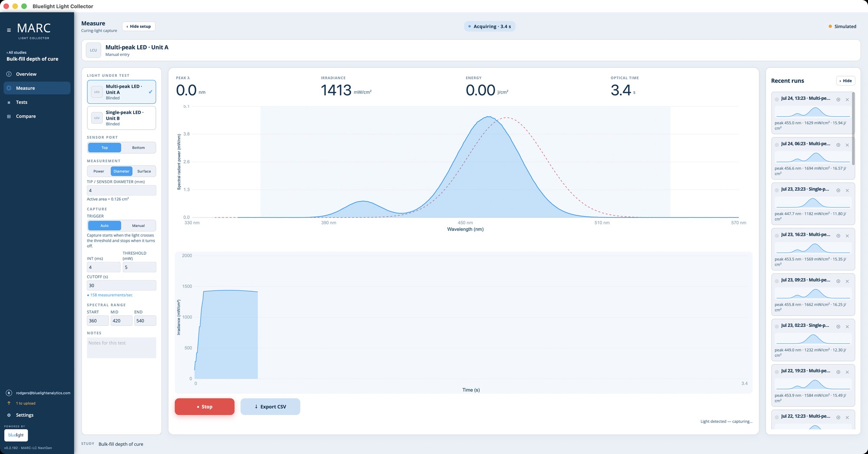Export the capture as CSV
This screenshot has height=454, width=868.
point(270,407)
